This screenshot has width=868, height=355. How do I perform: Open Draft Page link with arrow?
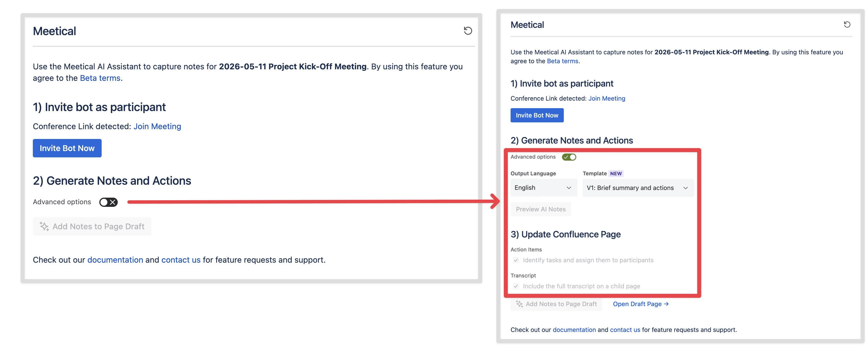pyautogui.click(x=641, y=304)
